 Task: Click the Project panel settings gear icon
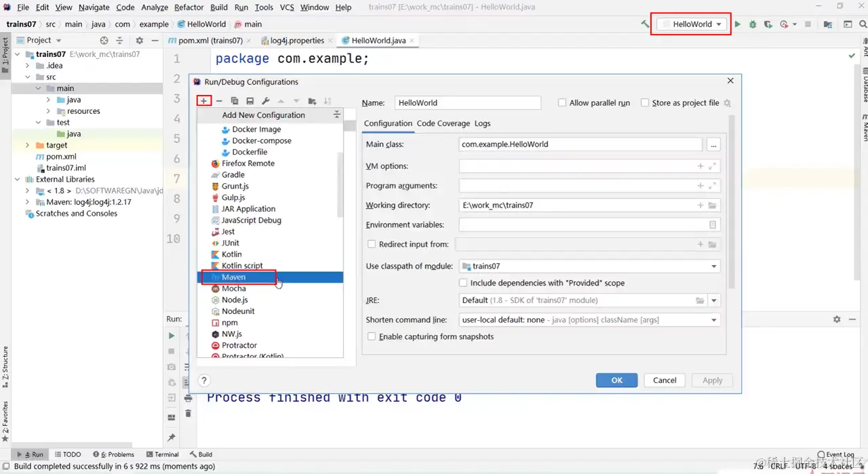coord(140,40)
